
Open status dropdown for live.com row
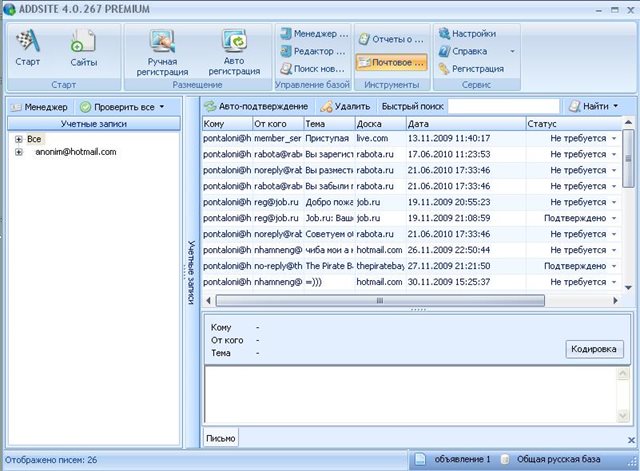click(x=614, y=139)
